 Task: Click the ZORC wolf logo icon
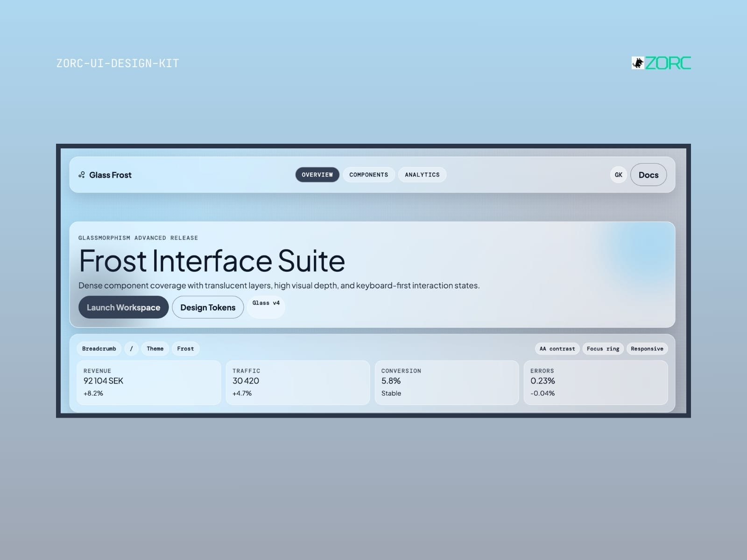[638, 63]
